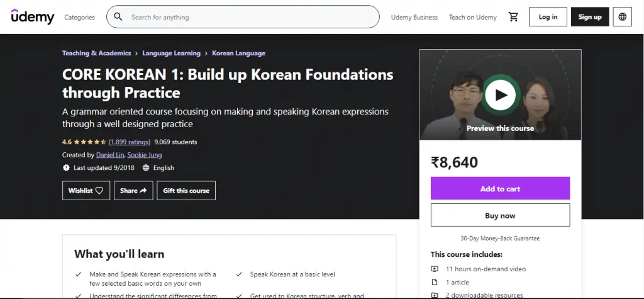The height and width of the screenshot is (299, 644).
Task: Click the globe language selector icon
Action: pos(623,17)
